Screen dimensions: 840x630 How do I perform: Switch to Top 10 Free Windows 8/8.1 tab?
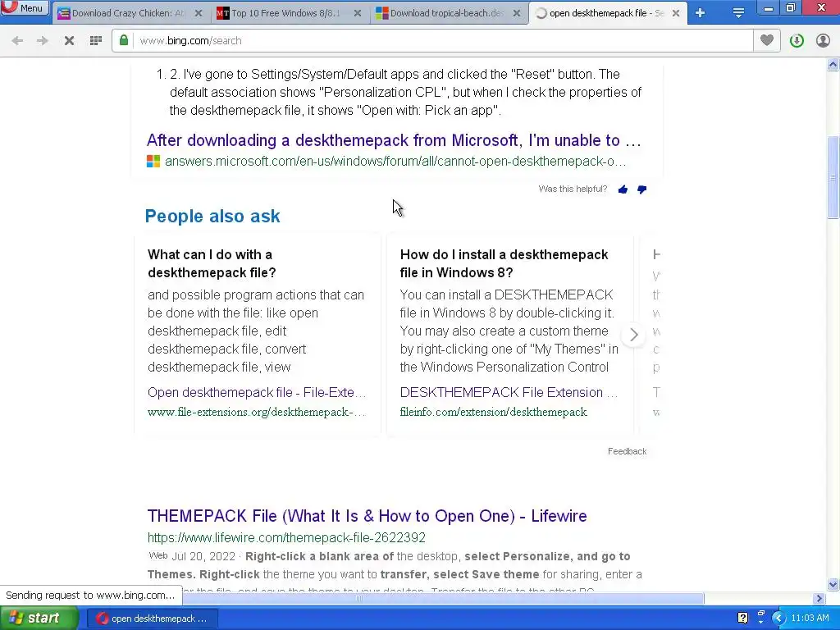285,13
